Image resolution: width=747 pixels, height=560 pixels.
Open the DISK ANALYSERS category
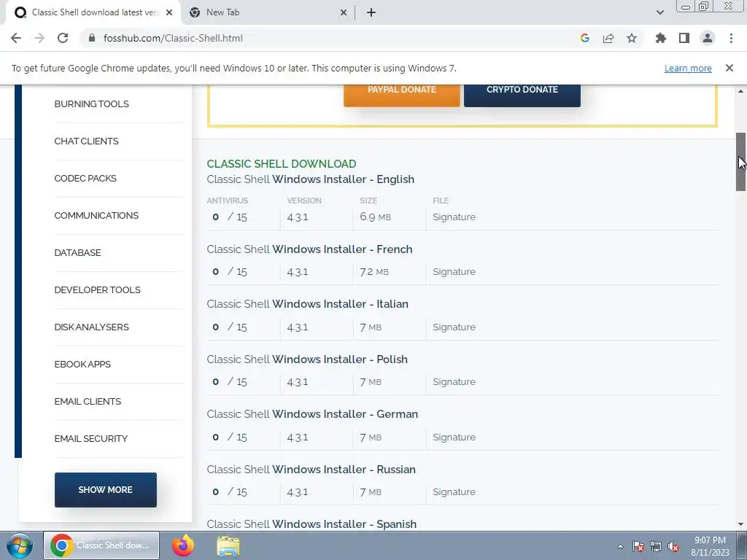tap(91, 327)
